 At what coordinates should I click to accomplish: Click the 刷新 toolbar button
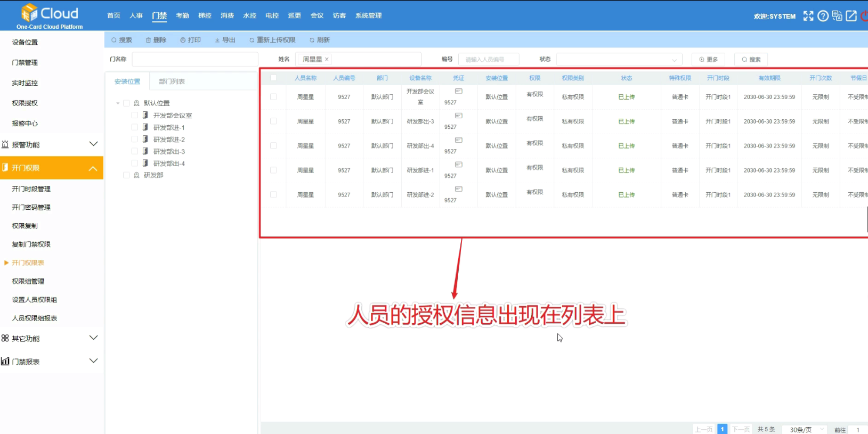[x=320, y=40]
